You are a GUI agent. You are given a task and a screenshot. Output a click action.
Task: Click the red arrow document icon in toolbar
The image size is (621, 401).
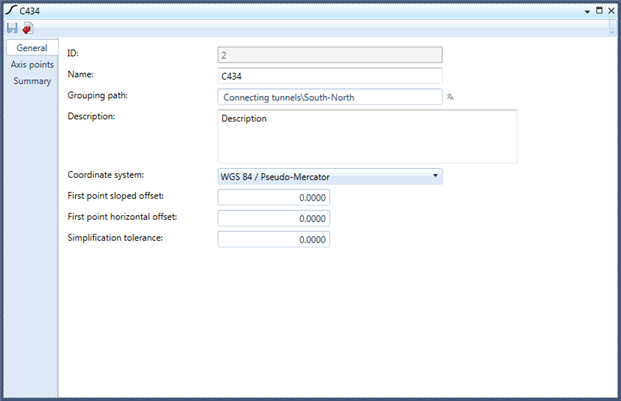(27, 28)
